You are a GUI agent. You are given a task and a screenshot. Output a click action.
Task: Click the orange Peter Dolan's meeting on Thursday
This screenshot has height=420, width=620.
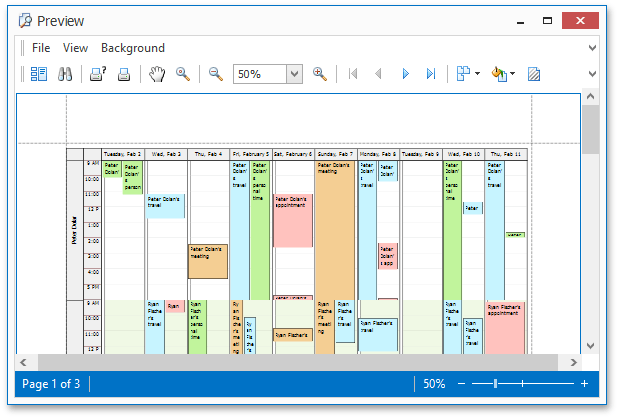208,261
